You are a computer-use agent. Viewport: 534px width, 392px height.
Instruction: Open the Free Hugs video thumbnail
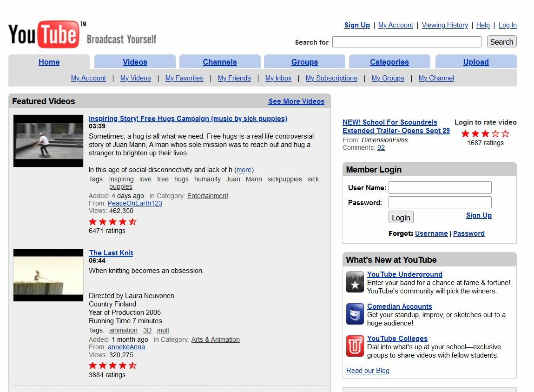48,141
